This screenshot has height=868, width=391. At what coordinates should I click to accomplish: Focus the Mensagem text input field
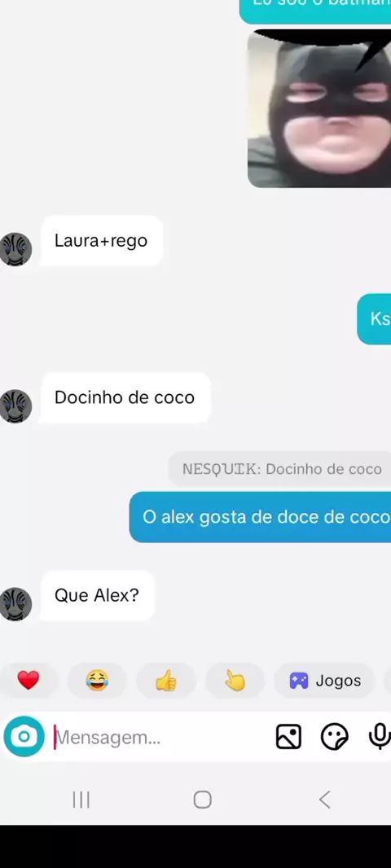tap(160, 738)
